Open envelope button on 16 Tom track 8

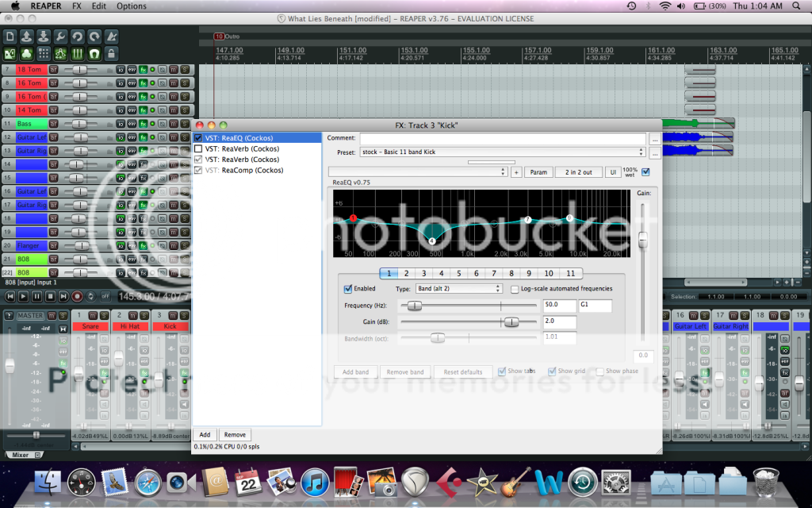(x=132, y=83)
